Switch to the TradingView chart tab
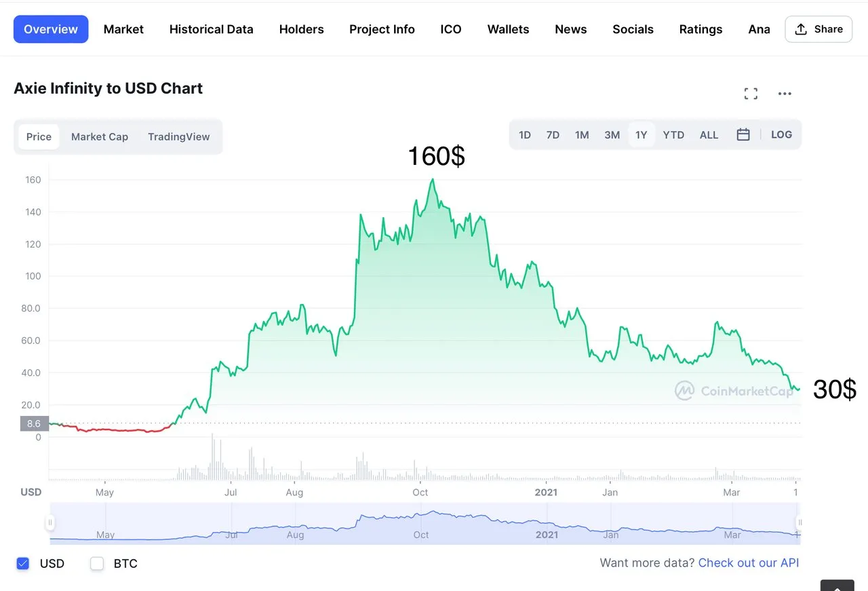 tap(179, 136)
